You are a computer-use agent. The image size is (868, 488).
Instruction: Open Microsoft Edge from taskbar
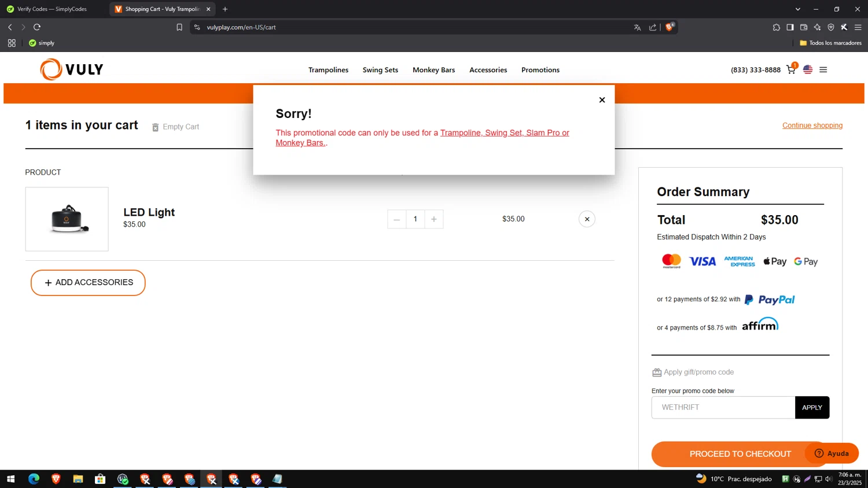(34, 479)
